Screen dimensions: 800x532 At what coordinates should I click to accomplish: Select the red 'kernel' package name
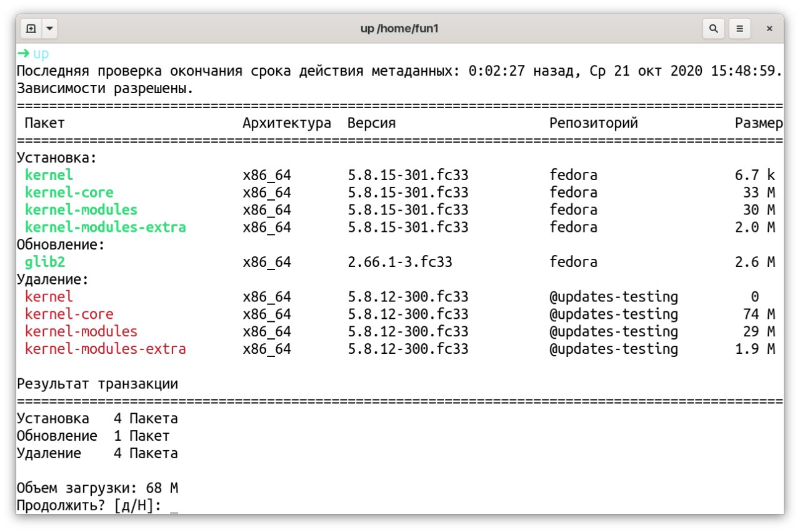point(49,296)
